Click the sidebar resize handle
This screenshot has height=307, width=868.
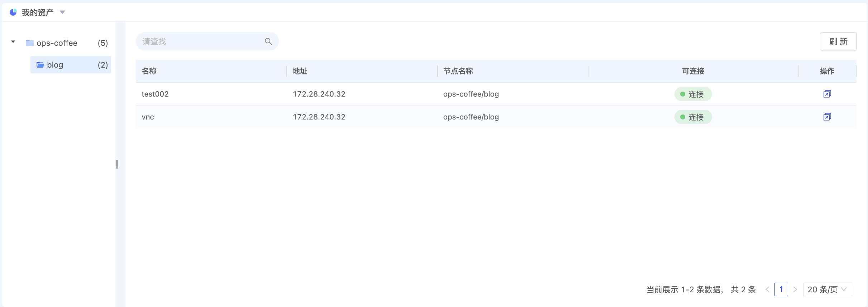(117, 164)
